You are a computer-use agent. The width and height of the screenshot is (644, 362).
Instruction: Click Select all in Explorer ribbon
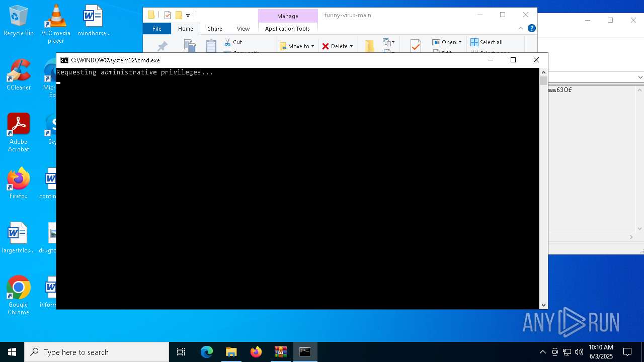coord(487,42)
